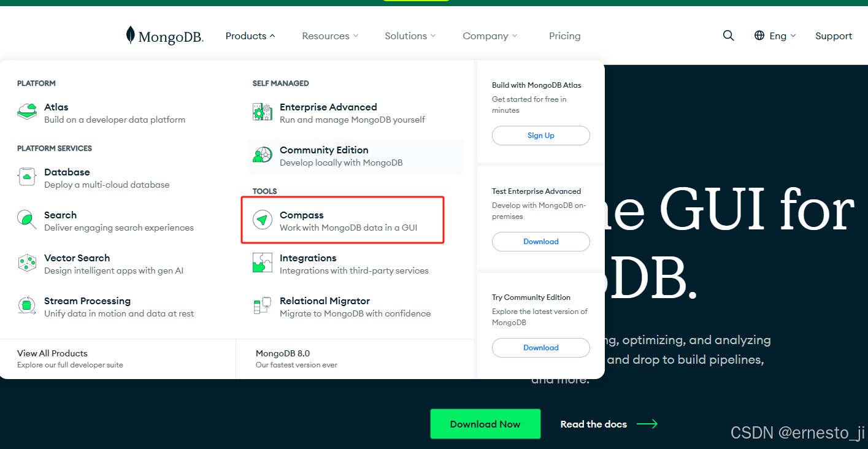Click 'Build with MongoDB Atlas' heading

537,85
